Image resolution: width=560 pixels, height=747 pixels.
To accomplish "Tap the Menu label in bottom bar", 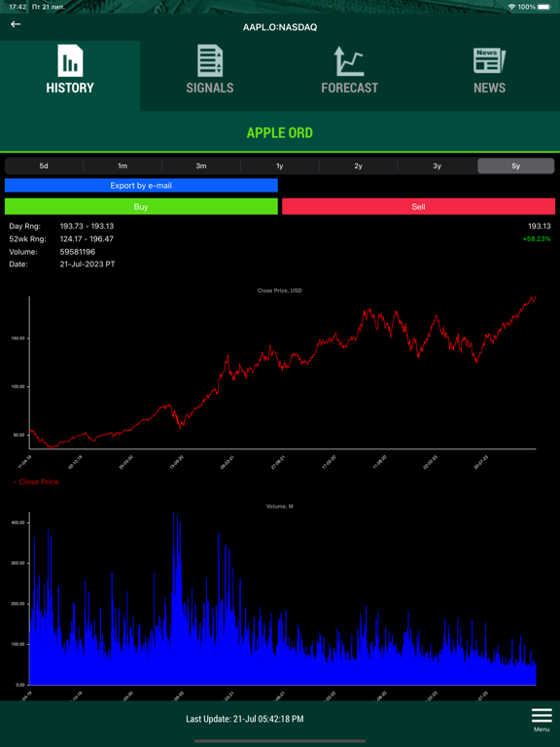I will [542, 729].
